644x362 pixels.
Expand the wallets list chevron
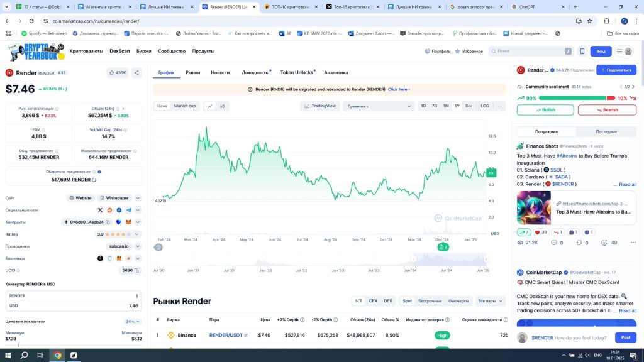[138, 258]
